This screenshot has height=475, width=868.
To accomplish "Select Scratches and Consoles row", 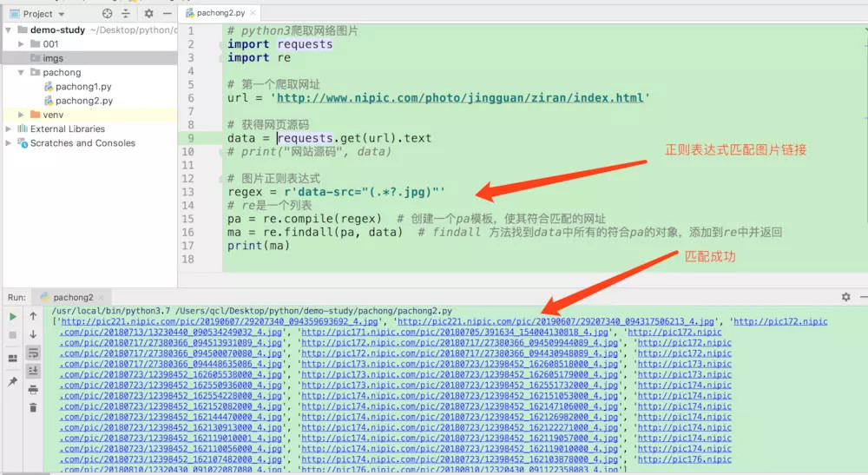I will 89,142.
